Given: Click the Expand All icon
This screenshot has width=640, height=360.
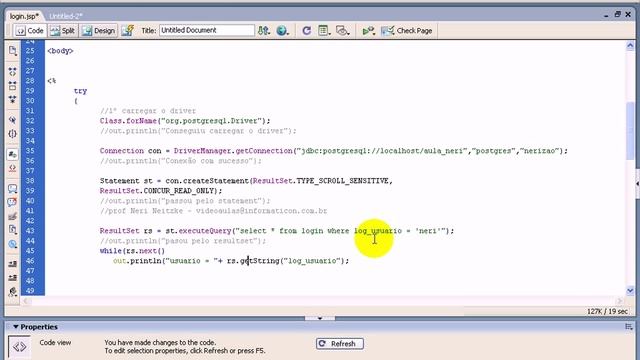Looking at the screenshot, I should click(13, 100).
